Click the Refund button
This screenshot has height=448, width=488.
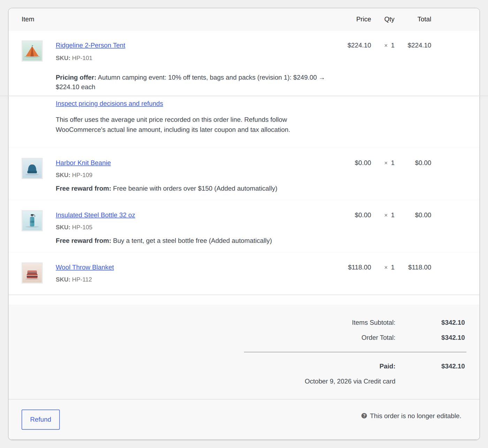tap(40, 419)
